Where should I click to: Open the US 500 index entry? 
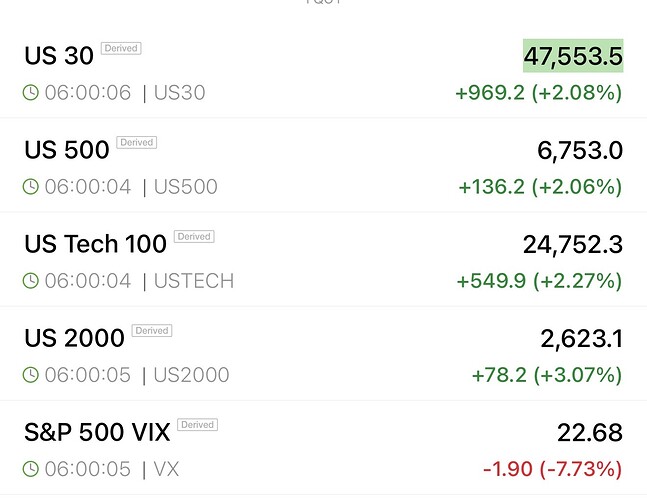tap(324, 165)
